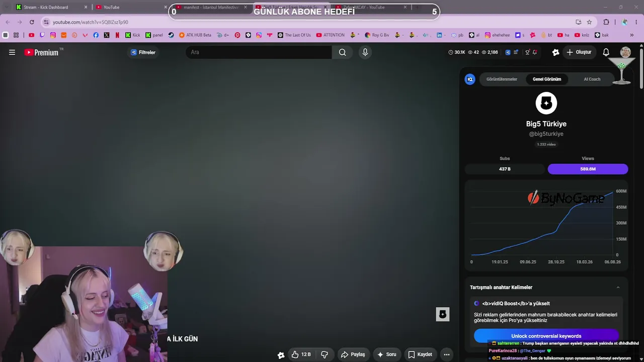This screenshot has width=644, height=362.
Task: Like the video with 12 B likes
Action: point(301,354)
